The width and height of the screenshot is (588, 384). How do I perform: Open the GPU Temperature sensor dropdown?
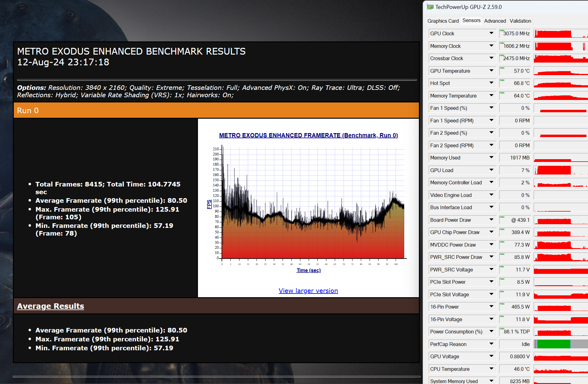tap(491, 71)
